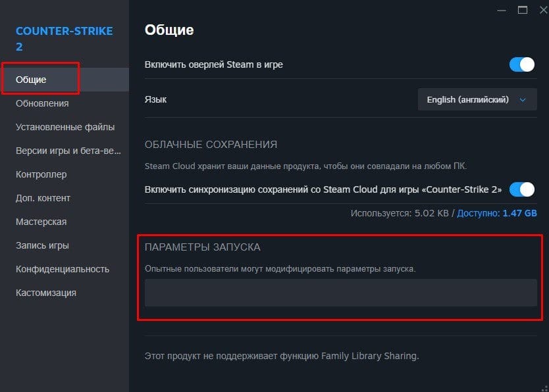The image size is (549, 392).
Task: Toggle the Steam overlay in game switch
Action: coord(522,64)
